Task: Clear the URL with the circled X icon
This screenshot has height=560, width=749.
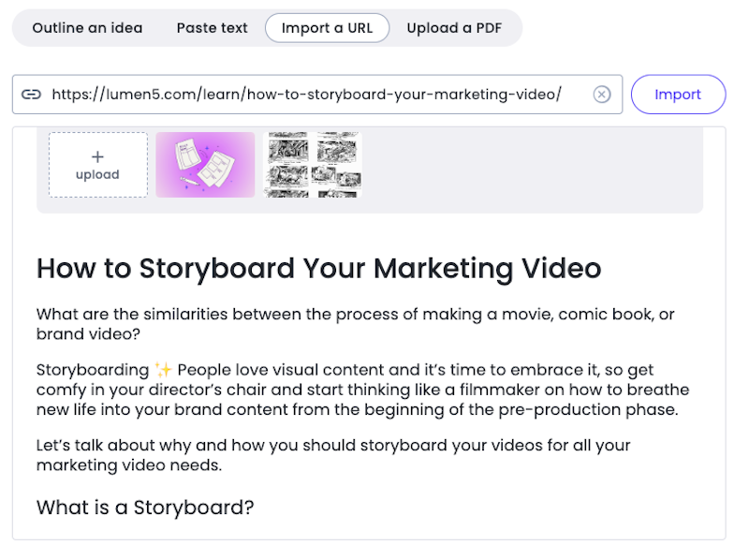Action: (602, 95)
